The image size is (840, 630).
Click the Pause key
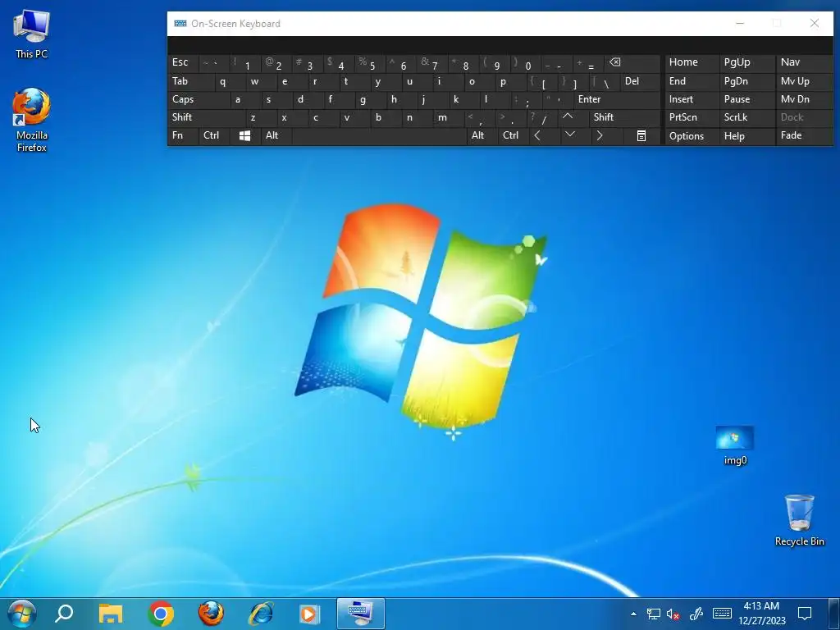point(746,99)
